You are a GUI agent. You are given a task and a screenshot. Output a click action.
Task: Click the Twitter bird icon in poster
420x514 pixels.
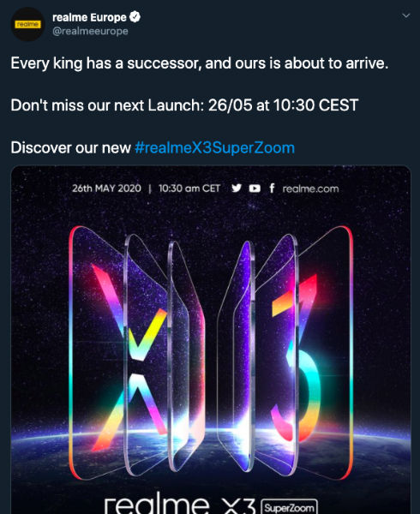point(237,188)
